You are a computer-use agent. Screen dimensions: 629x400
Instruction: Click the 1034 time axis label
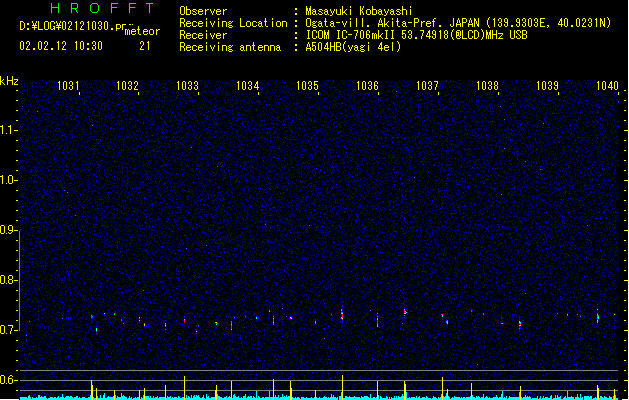point(248,86)
